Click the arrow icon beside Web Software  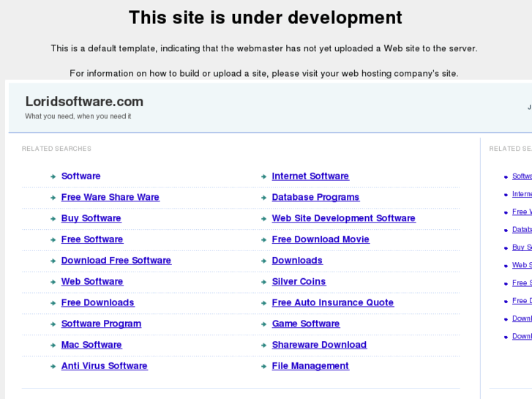coord(53,282)
